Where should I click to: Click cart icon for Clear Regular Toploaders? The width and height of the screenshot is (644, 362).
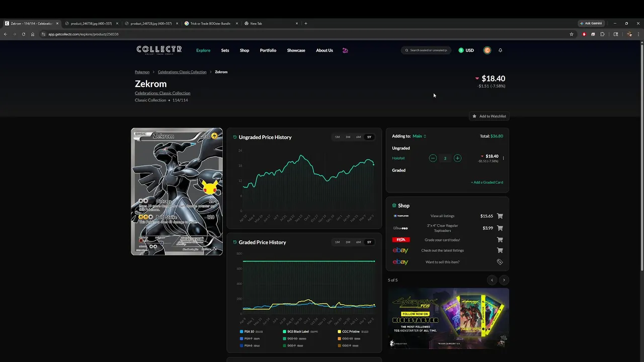tap(500, 228)
